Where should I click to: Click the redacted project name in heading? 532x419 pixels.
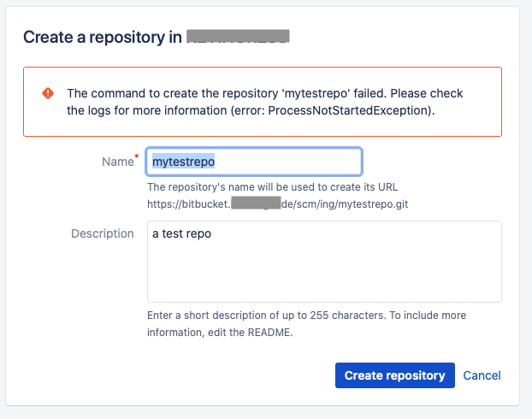click(x=238, y=36)
